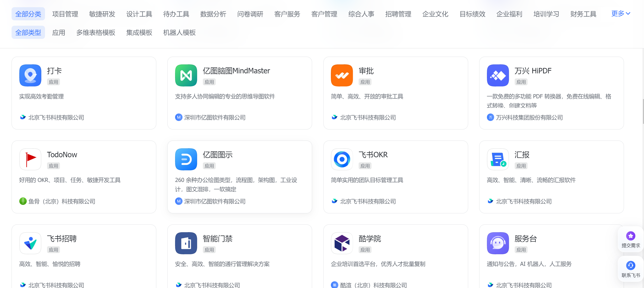Open the 酷学院 cube icon

(x=342, y=243)
